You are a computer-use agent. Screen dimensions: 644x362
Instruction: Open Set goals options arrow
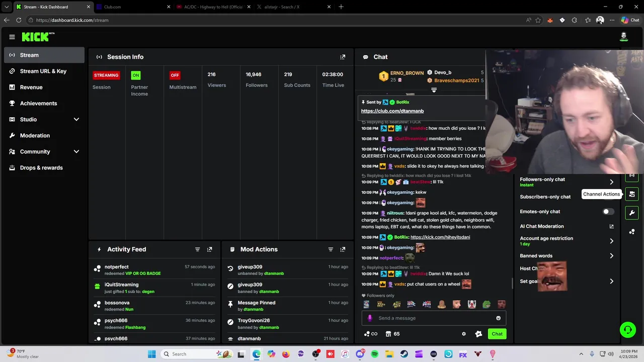611,282
